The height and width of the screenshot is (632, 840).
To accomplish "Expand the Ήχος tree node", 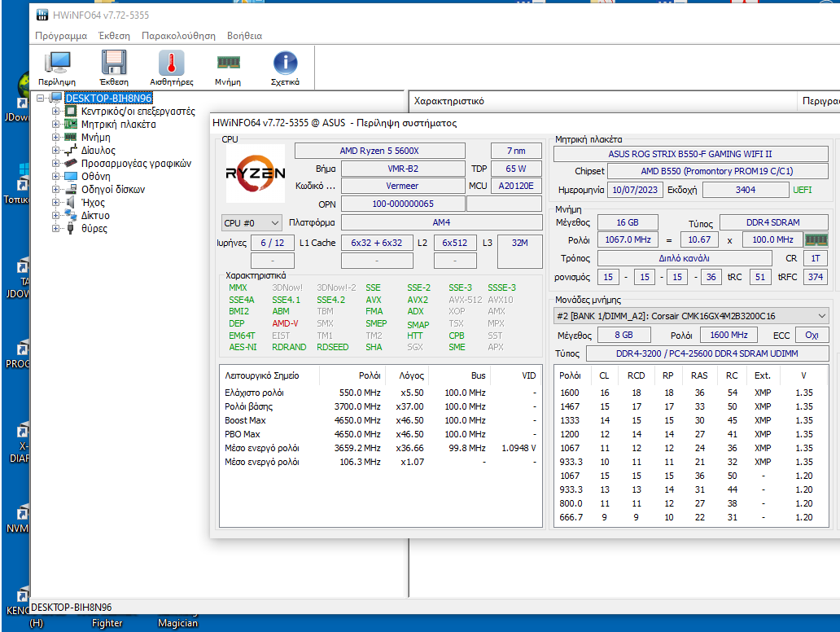I will (55, 202).
